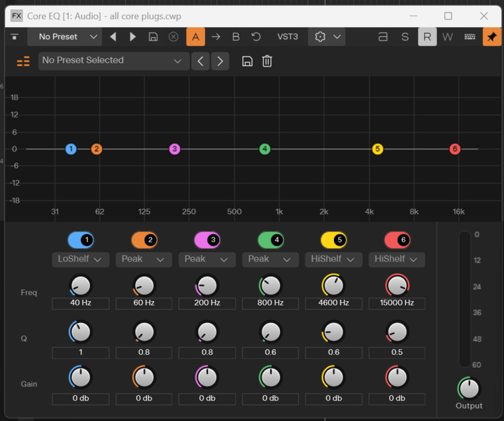Click band 1 Freq knob at 40 Hz
This screenshot has width=504, height=421.
pyautogui.click(x=80, y=285)
